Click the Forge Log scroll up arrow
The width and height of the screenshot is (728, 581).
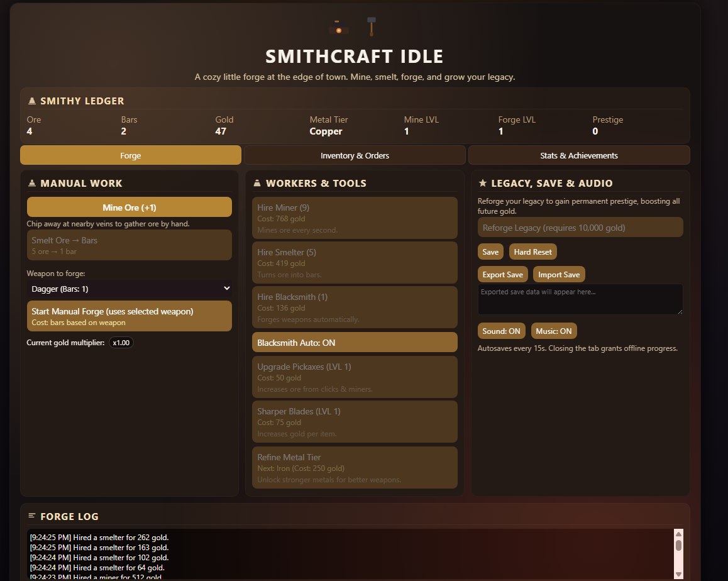pos(679,534)
